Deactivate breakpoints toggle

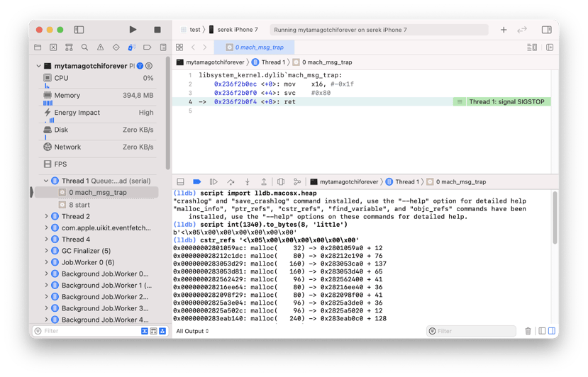197,181
